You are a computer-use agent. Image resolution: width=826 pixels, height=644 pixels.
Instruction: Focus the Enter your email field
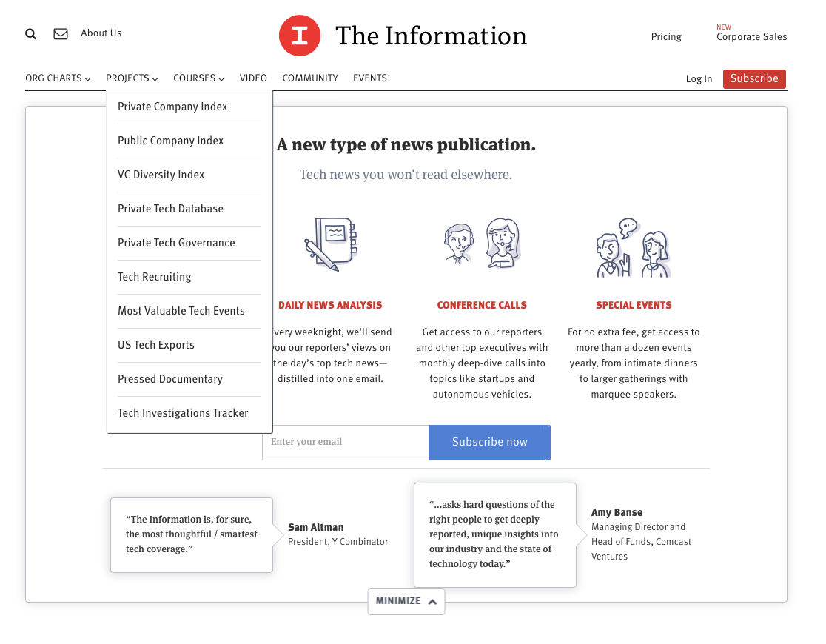346,442
